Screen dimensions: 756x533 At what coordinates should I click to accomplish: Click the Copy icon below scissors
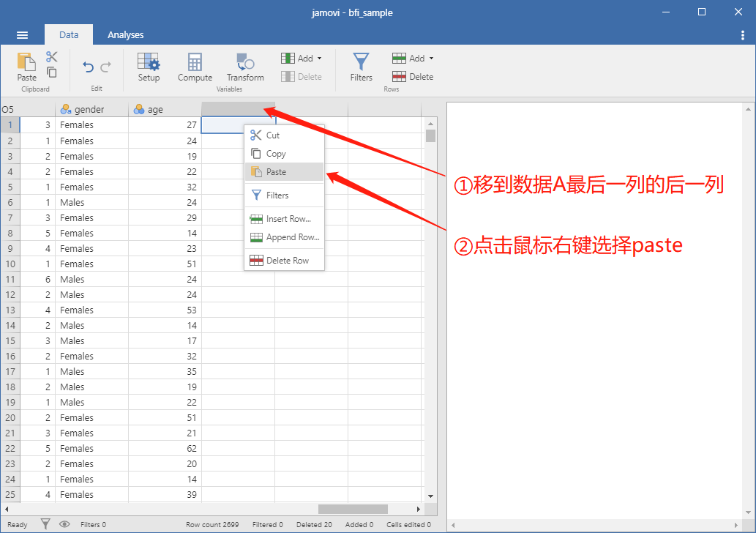[51, 72]
